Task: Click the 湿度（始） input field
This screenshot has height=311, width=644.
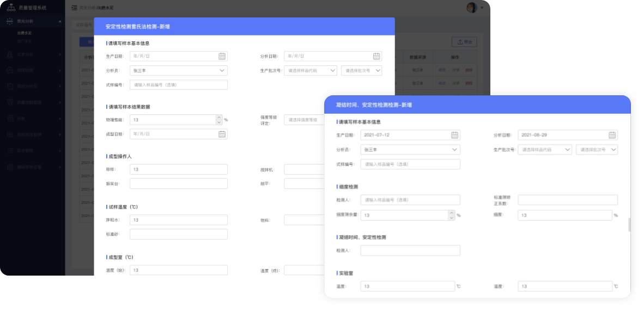Action: (179, 270)
